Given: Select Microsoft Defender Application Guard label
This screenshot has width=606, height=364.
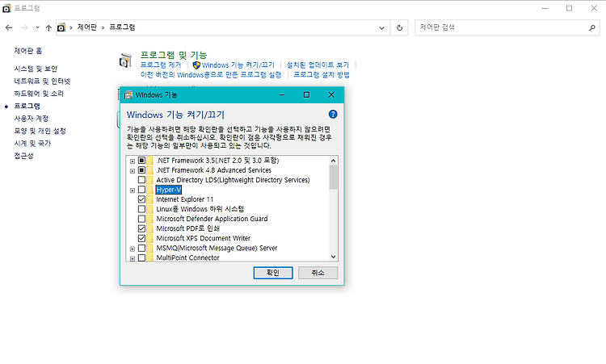Looking at the screenshot, I should 212,219.
